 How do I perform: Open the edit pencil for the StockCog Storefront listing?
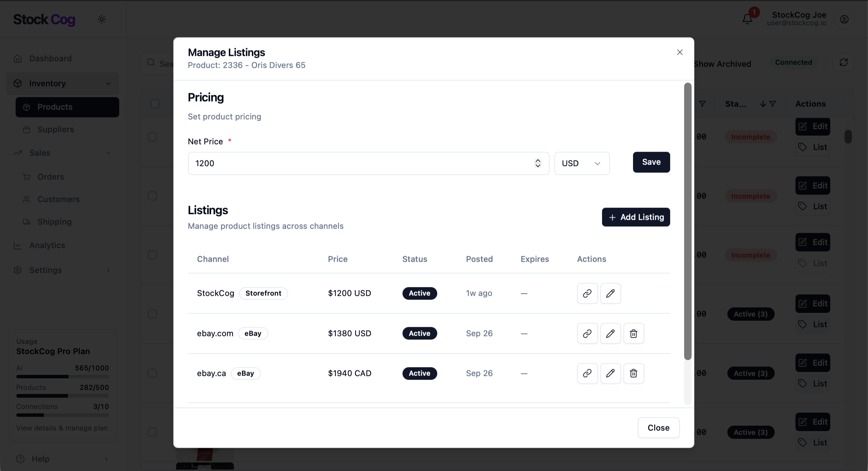tap(610, 293)
